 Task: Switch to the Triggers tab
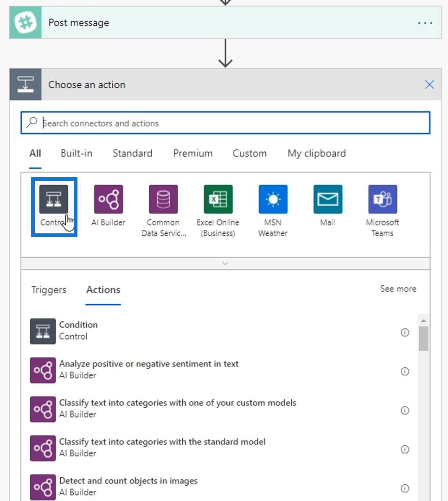click(49, 290)
